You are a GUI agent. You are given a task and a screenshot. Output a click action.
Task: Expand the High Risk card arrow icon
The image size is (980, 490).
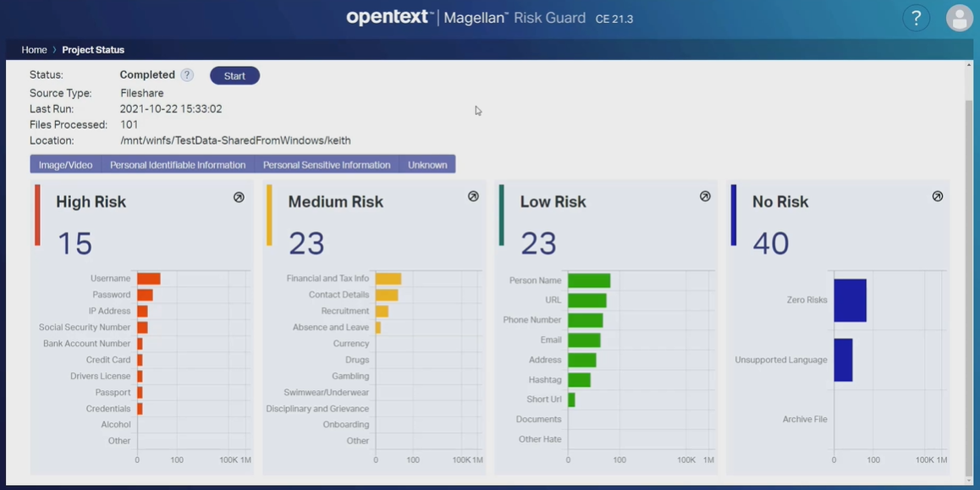[239, 197]
